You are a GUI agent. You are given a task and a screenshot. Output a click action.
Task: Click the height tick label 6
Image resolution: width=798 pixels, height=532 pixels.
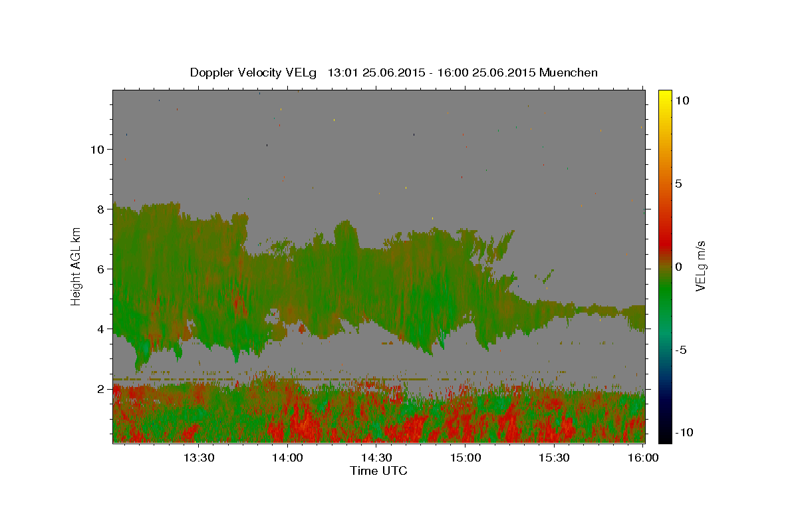[x=101, y=269]
